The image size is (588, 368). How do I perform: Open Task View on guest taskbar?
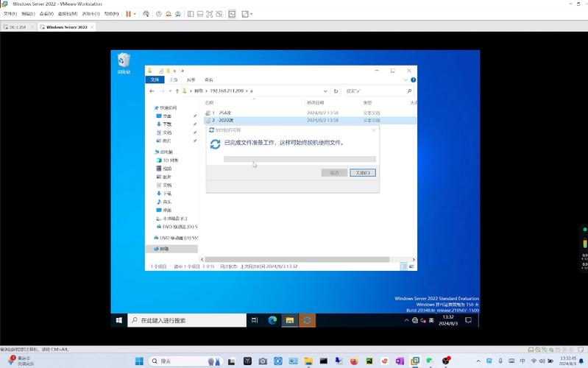[255, 320]
